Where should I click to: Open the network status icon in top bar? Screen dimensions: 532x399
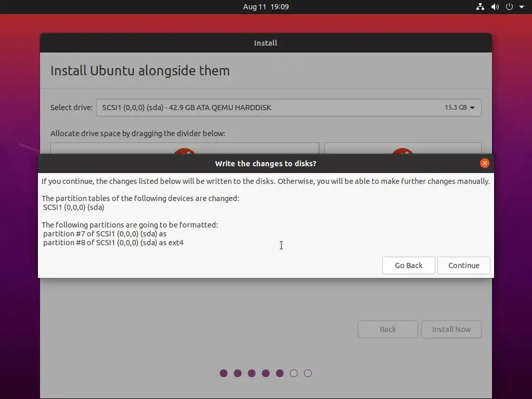[480, 6]
